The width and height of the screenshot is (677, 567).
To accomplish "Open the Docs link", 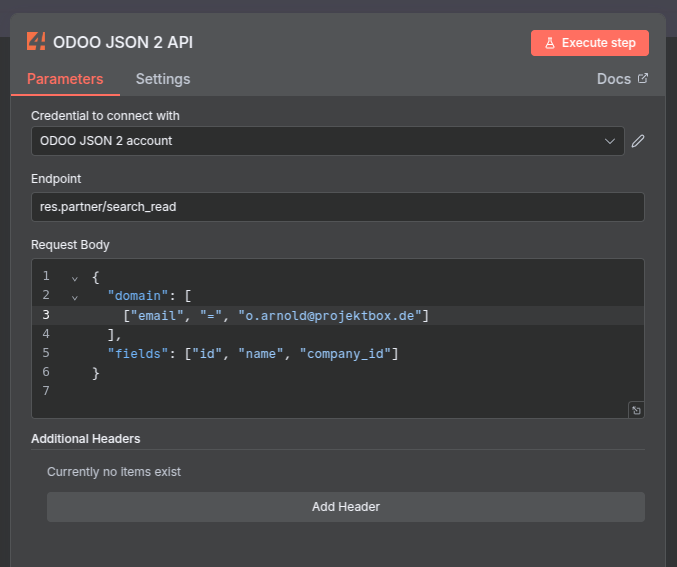I will click(x=613, y=79).
